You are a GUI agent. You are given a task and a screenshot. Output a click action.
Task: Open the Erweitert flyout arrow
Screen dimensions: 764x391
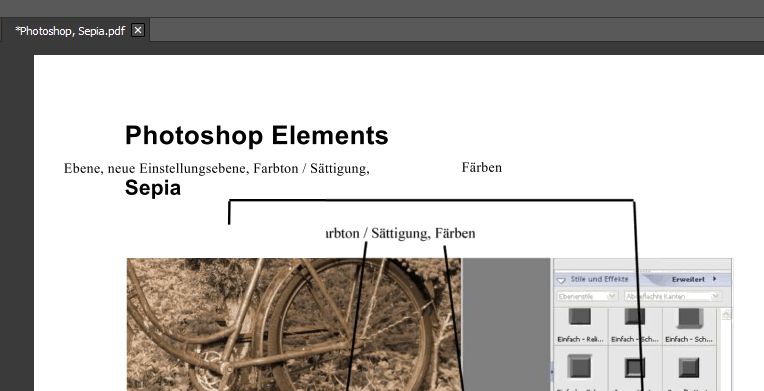click(714, 279)
